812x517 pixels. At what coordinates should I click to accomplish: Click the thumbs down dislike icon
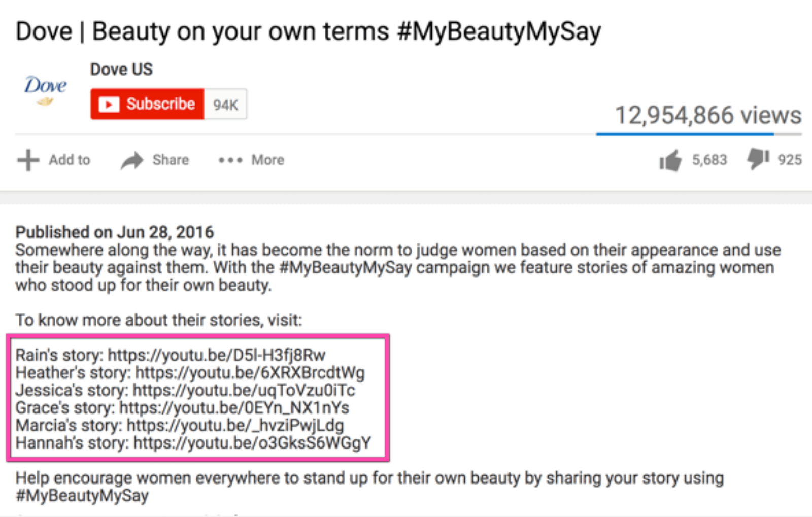click(758, 159)
